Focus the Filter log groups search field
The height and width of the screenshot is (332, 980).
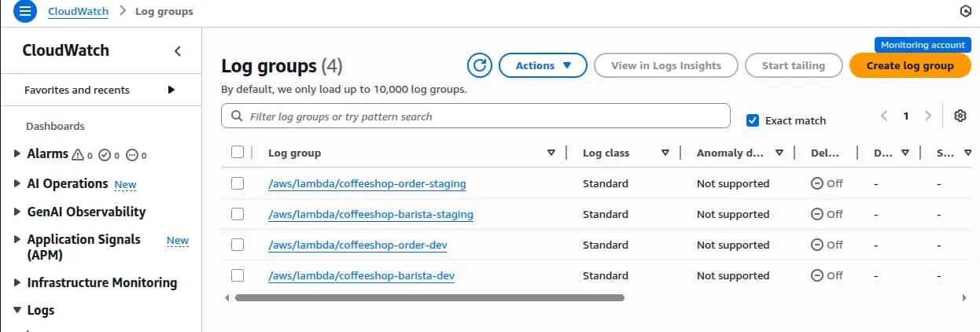click(x=476, y=116)
